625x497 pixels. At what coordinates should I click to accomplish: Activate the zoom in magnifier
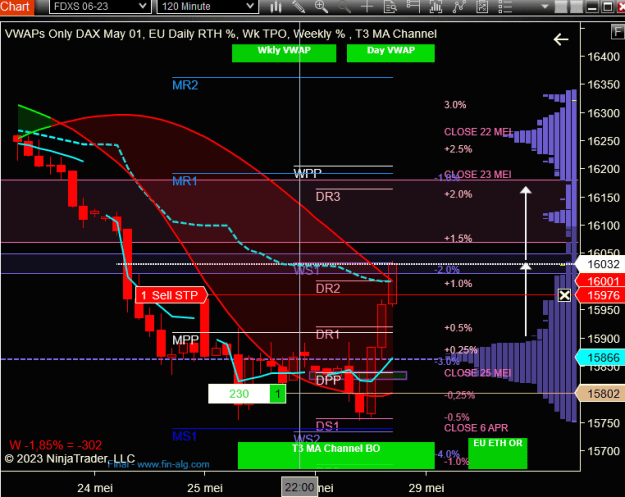321,6
